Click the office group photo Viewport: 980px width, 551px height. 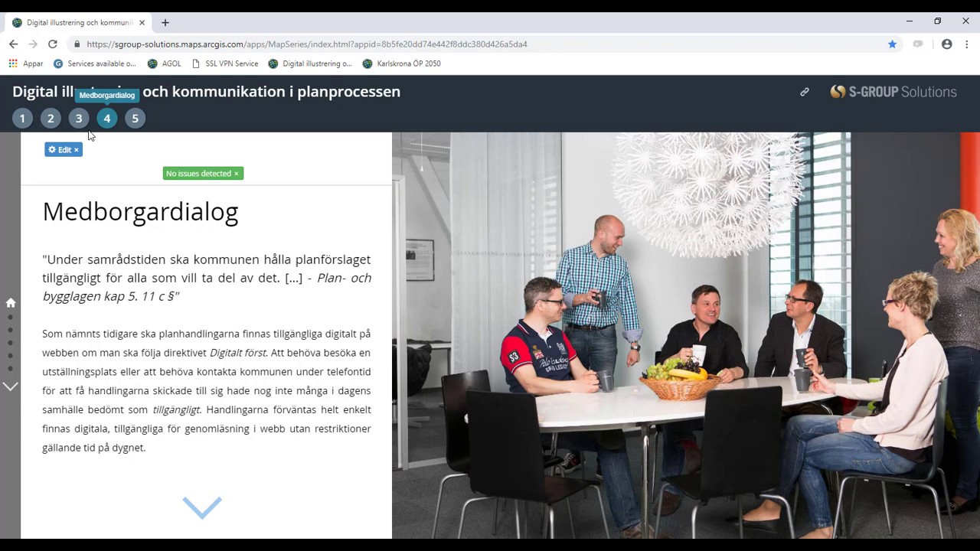coord(686,335)
